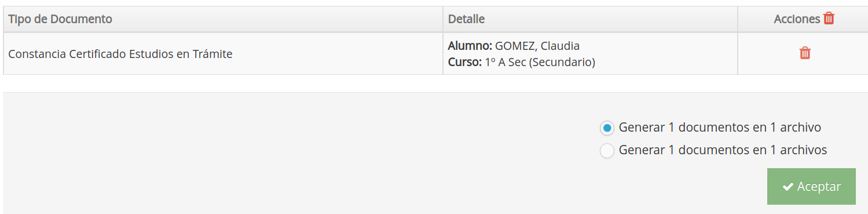868x214 pixels.
Task: Select radio for 1 documentos en 1 archivo
Action: tap(607, 128)
